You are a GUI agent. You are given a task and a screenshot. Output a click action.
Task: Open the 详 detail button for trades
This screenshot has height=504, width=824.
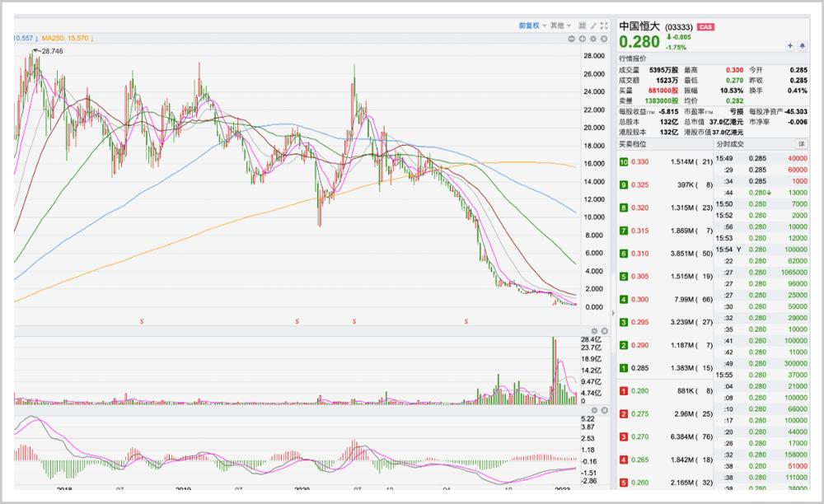pos(802,144)
